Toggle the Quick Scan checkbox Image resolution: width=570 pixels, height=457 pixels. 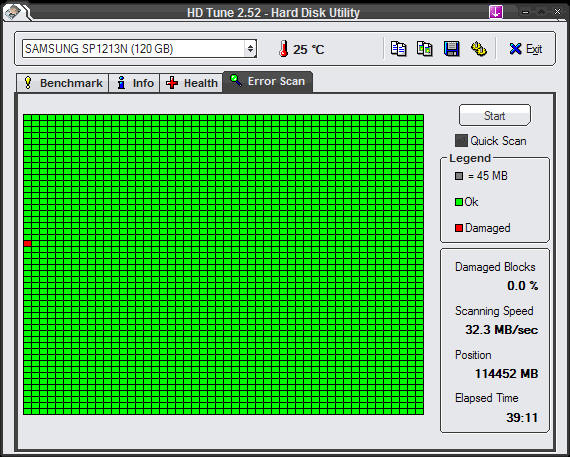click(x=461, y=141)
